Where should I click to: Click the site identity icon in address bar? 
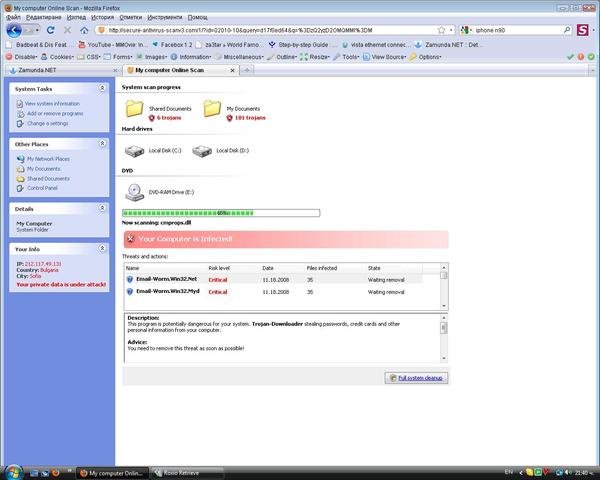101,30
